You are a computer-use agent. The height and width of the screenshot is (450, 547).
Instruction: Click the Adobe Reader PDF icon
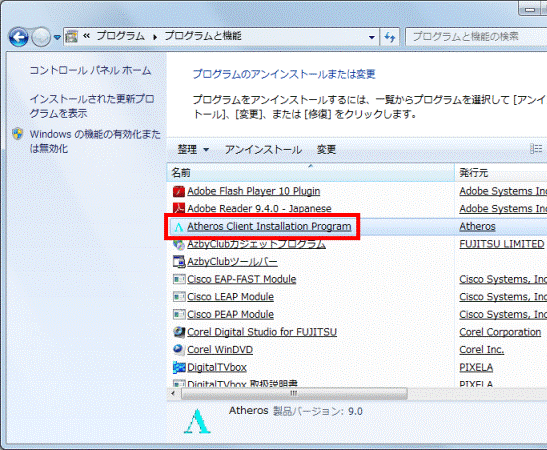coord(179,209)
